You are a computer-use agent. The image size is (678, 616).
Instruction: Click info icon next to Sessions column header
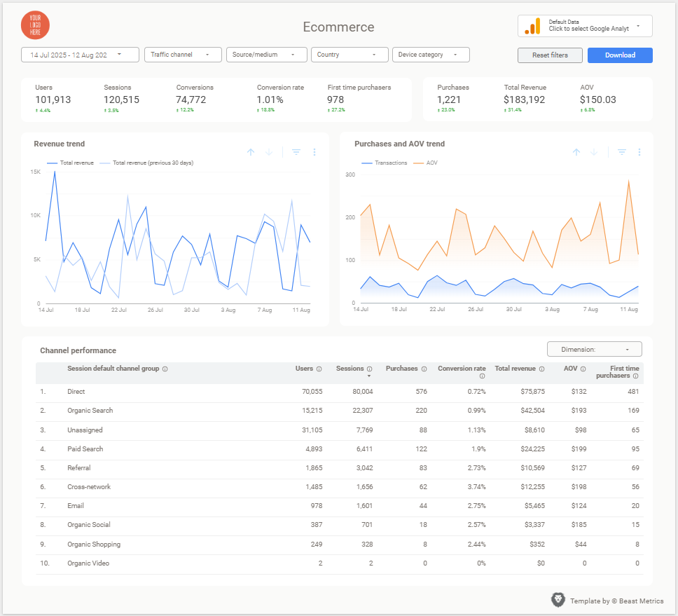(x=370, y=369)
